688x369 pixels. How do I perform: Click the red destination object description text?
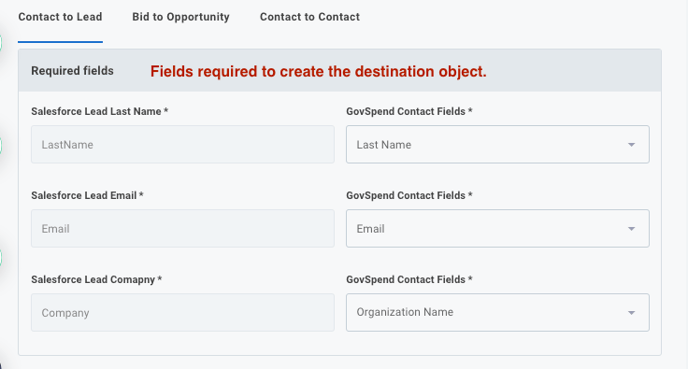click(318, 71)
